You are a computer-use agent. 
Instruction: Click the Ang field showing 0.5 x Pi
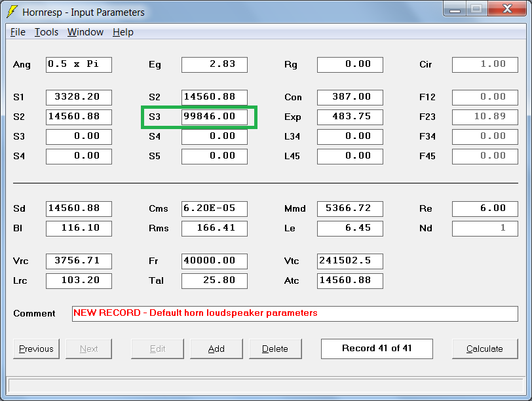pos(79,65)
